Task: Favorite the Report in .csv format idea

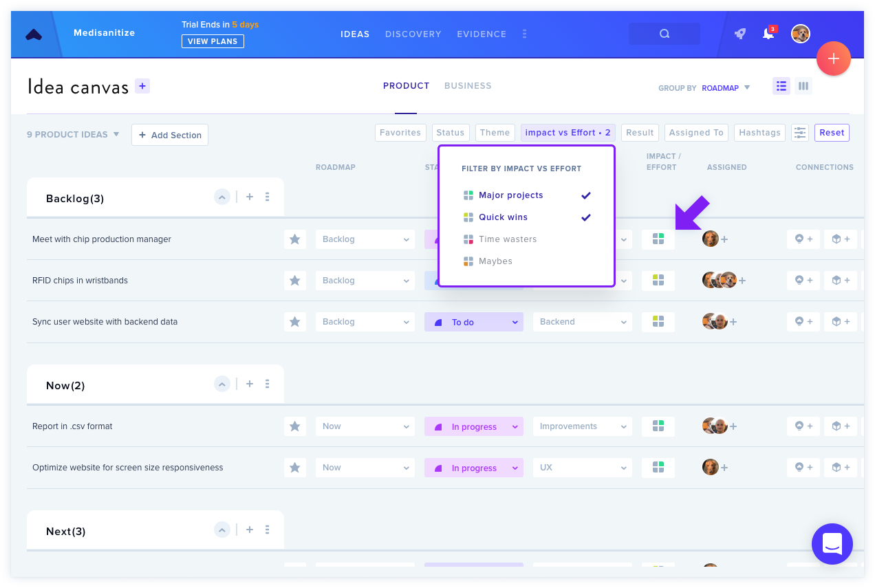Action: coord(295,426)
